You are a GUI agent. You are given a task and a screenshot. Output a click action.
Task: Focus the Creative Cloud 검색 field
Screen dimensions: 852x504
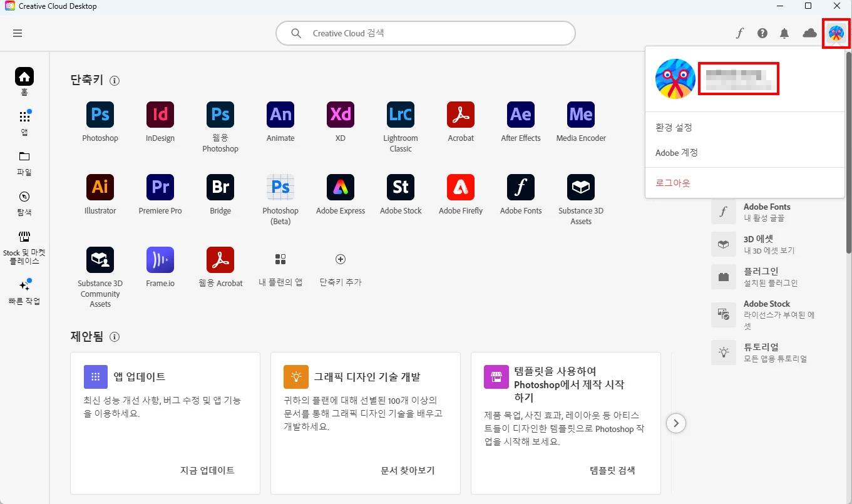click(x=426, y=33)
